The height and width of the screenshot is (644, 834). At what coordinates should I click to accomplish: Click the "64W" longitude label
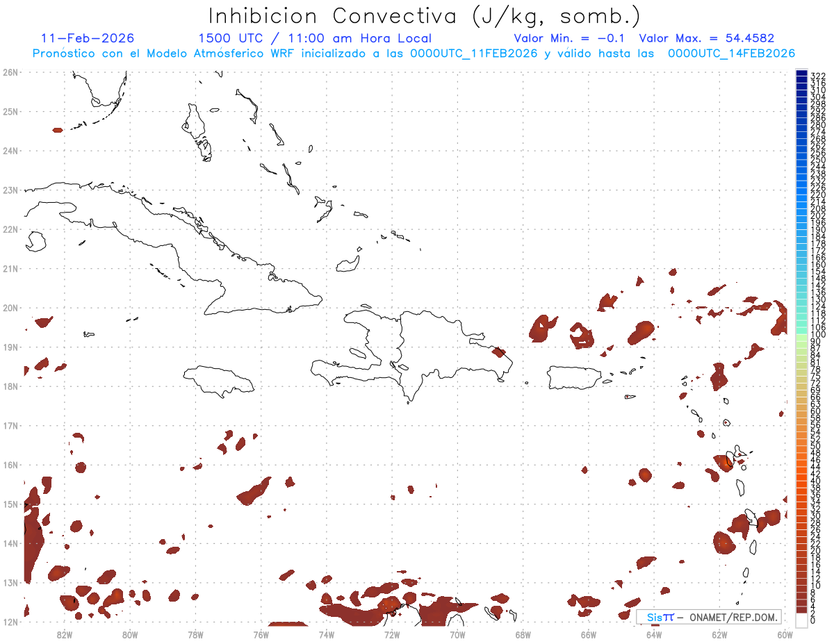click(654, 635)
